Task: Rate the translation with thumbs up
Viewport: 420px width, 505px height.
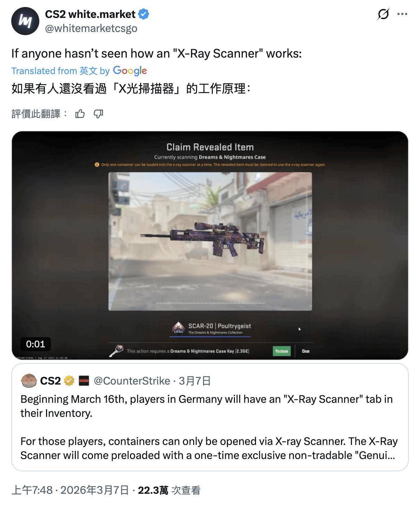Action: [x=80, y=114]
